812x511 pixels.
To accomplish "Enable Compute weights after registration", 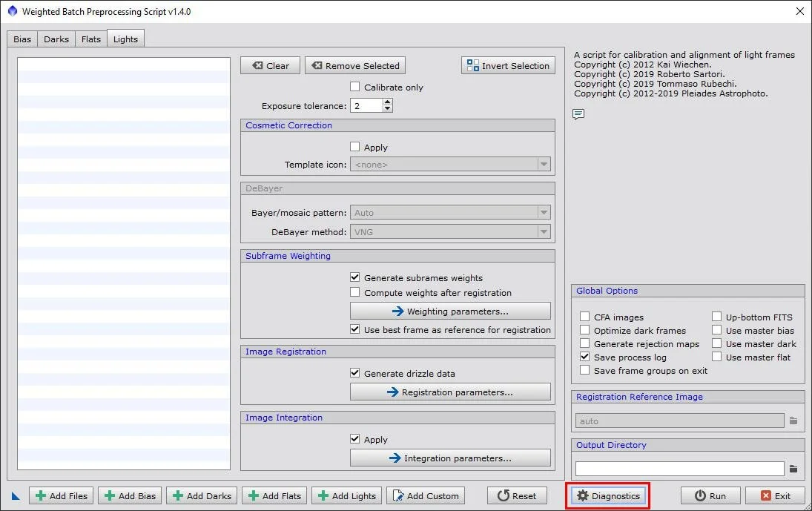I will [354, 292].
